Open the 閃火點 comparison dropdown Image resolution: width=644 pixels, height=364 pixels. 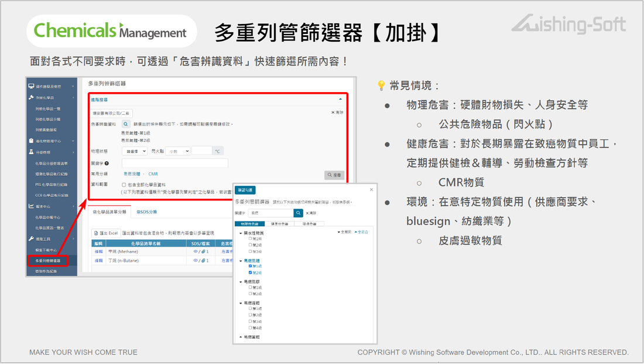(177, 151)
